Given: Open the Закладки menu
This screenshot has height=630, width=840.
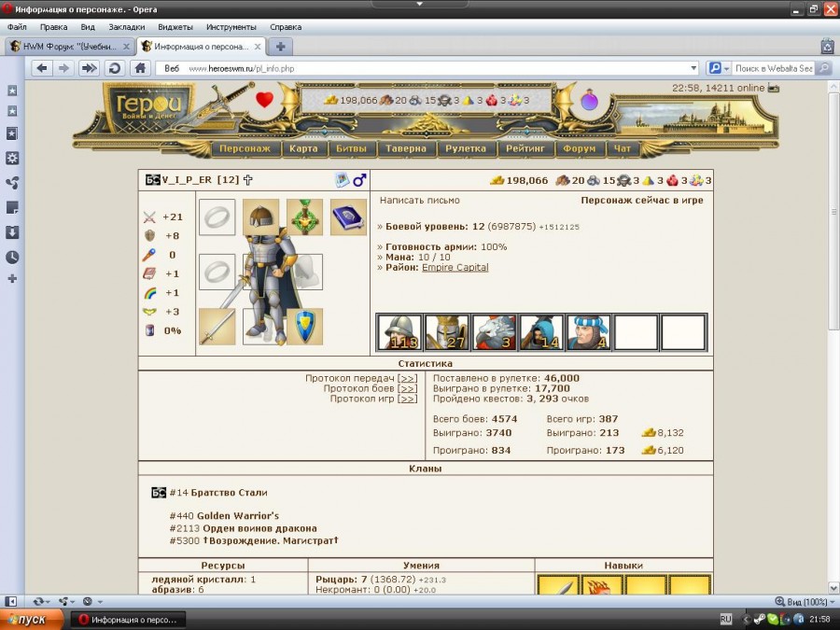Looking at the screenshot, I should 126,27.
